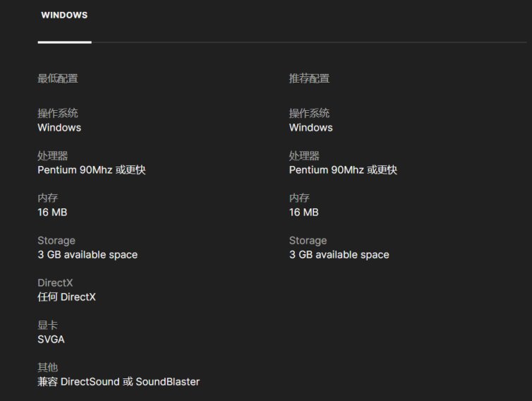Click 16 MB value under 推荐配置
532x401 pixels.
[303, 213]
